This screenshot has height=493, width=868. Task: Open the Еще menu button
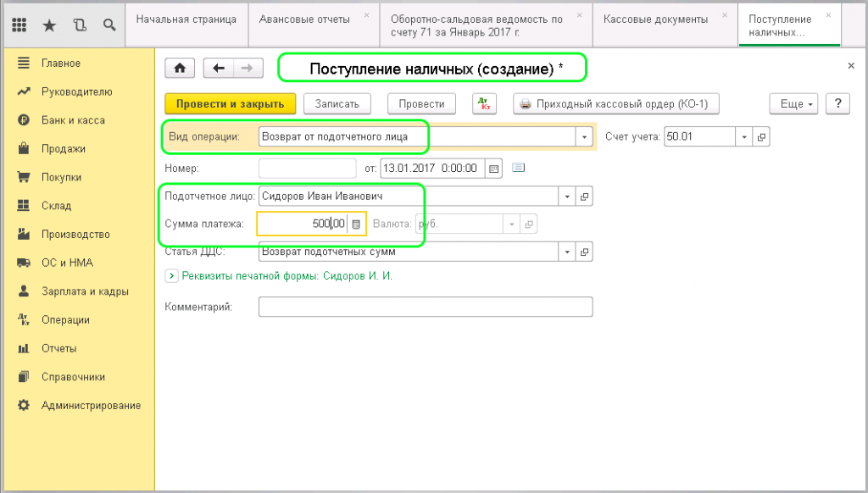[x=794, y=103]
